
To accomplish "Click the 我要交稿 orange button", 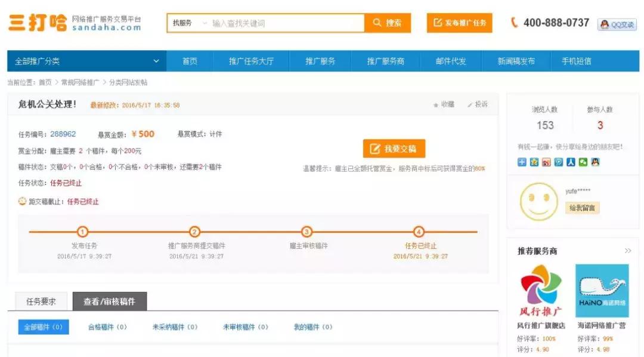I will (395, 147).
